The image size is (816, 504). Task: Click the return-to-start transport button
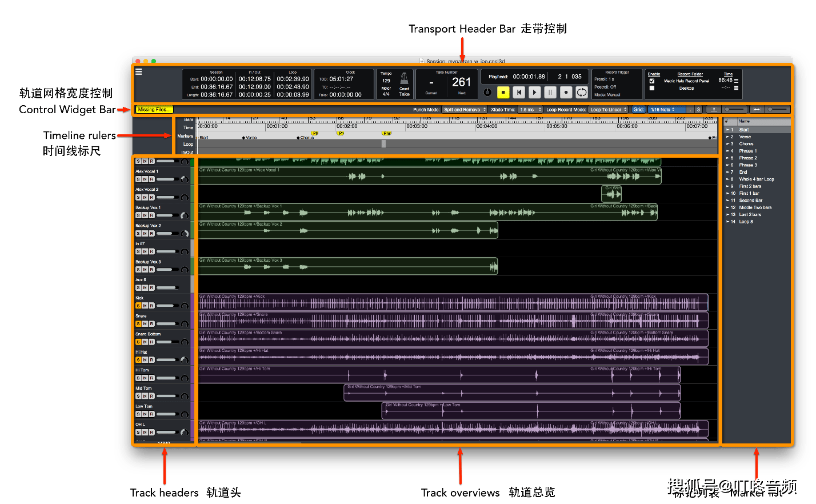pyautogui.click(x=519, y=92)
